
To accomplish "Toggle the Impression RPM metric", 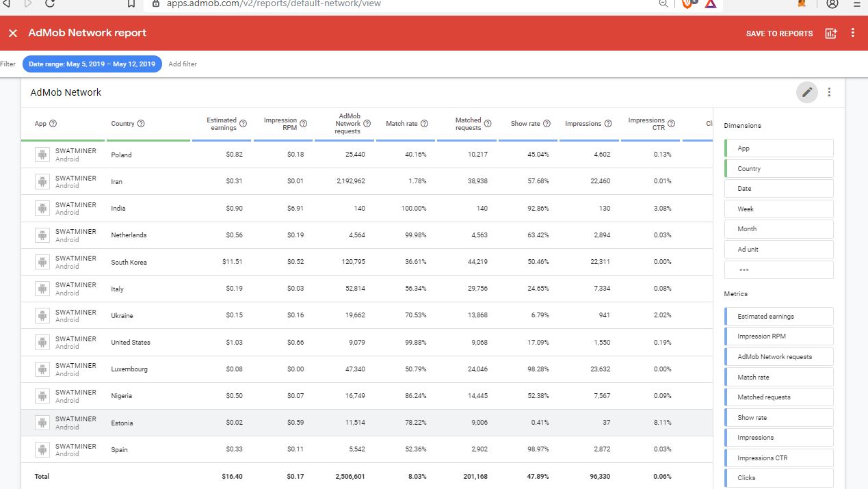I will click(779, 336).
